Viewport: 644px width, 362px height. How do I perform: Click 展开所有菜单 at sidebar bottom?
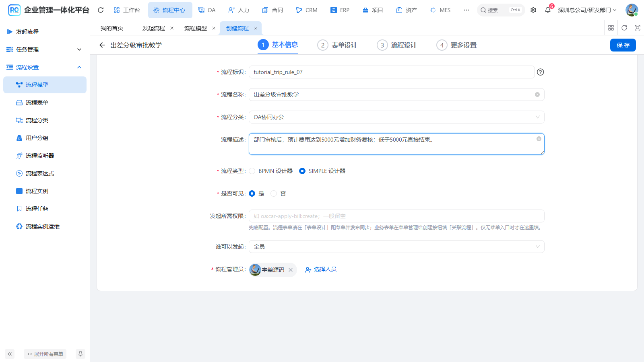(45, 354)
